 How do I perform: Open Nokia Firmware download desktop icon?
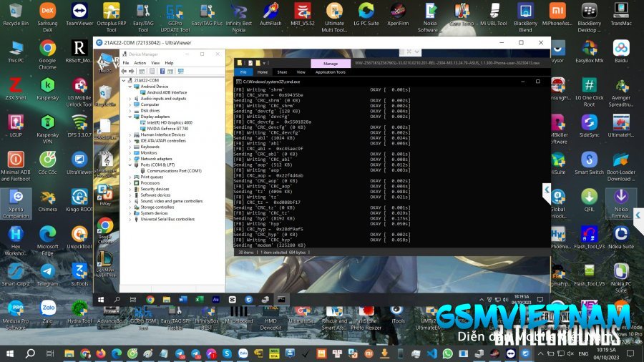(x=621, y=204)
